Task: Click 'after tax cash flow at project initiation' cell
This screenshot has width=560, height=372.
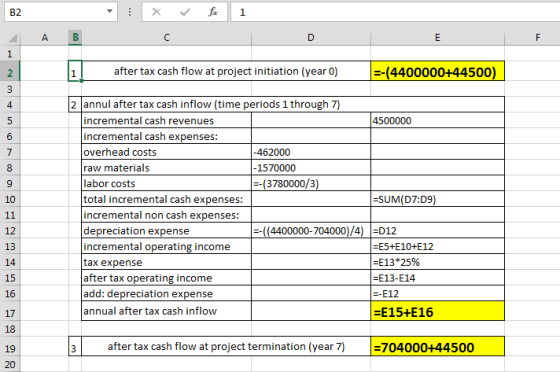Action: click(226, 71)
